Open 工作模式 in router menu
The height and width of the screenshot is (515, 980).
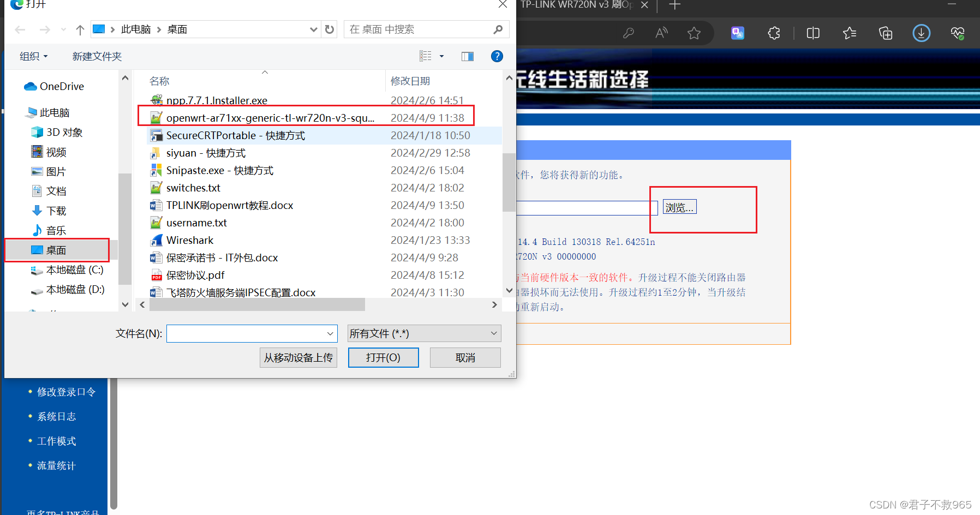pos(56,441)
